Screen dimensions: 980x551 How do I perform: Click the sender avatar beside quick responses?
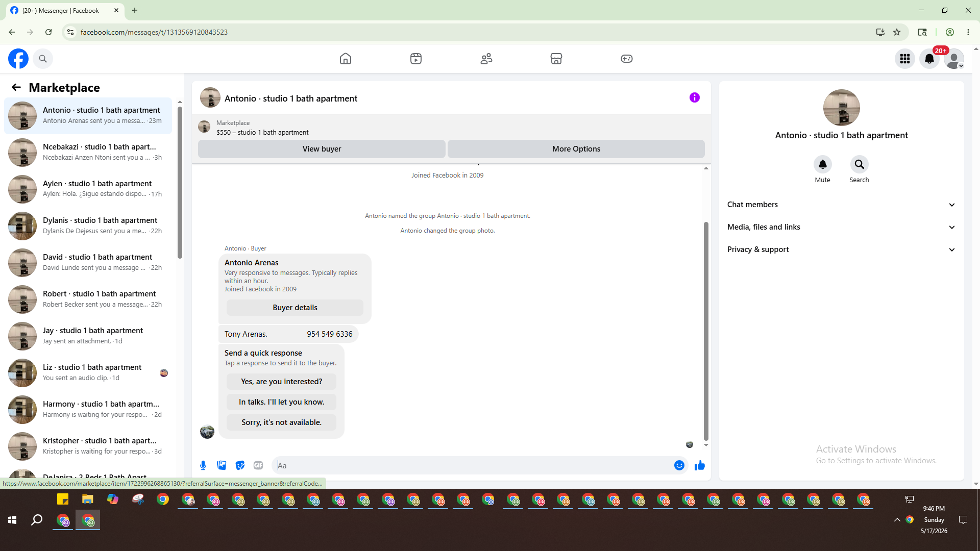207,432
